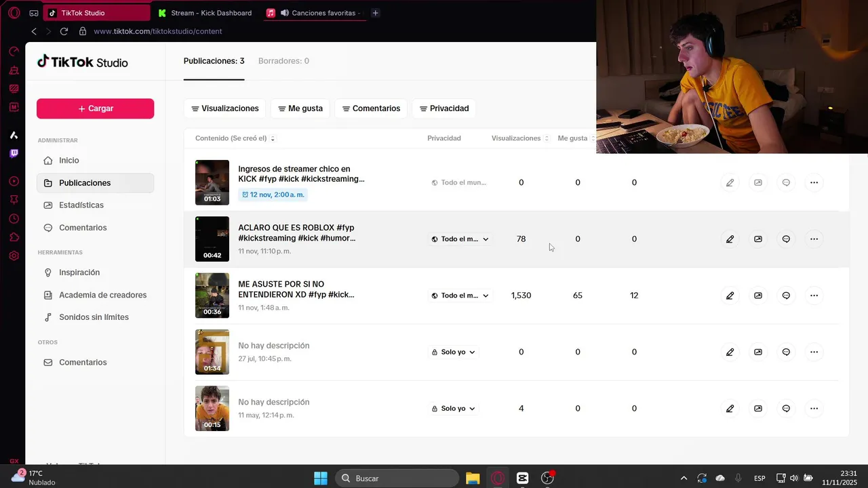Change Solo yo privacy on 27 jul post
Screen dimensions: 868x488
coord(454,352)
